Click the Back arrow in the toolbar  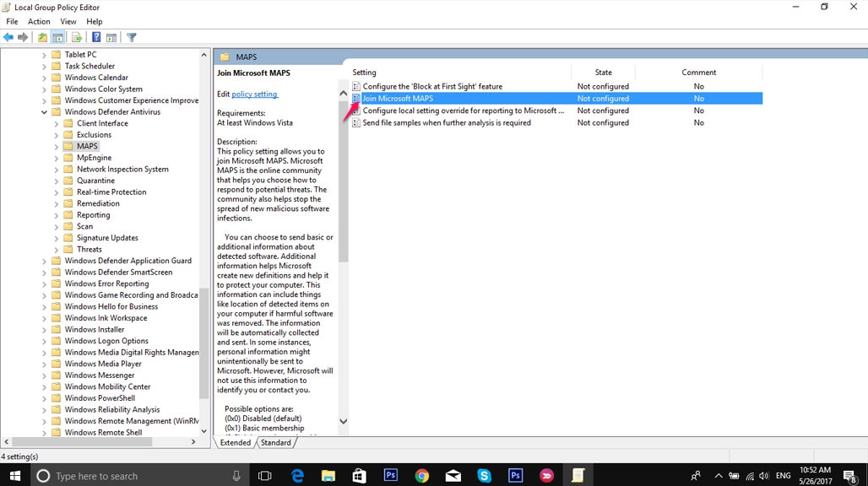tap(8, 37)
